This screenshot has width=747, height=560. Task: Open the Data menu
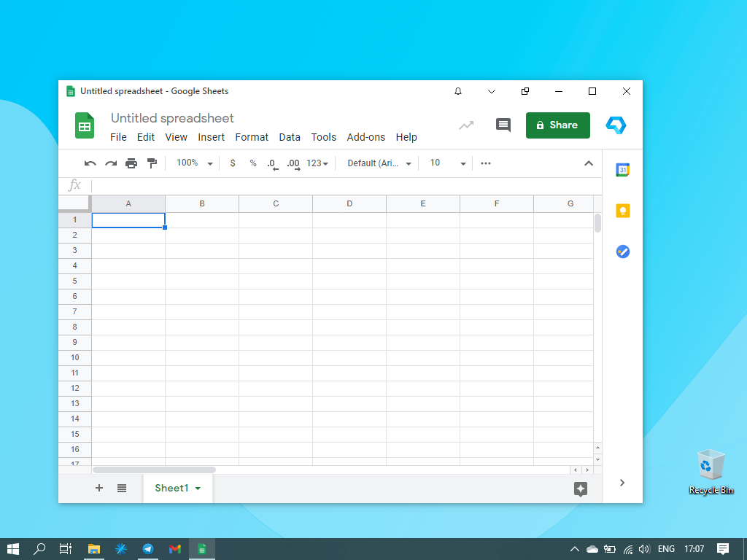click(290, 137)
